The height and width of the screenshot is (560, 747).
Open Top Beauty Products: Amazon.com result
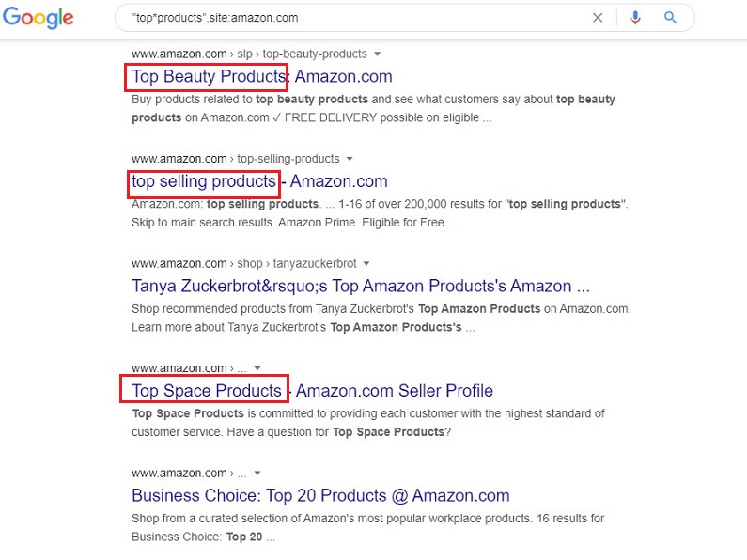262,77
